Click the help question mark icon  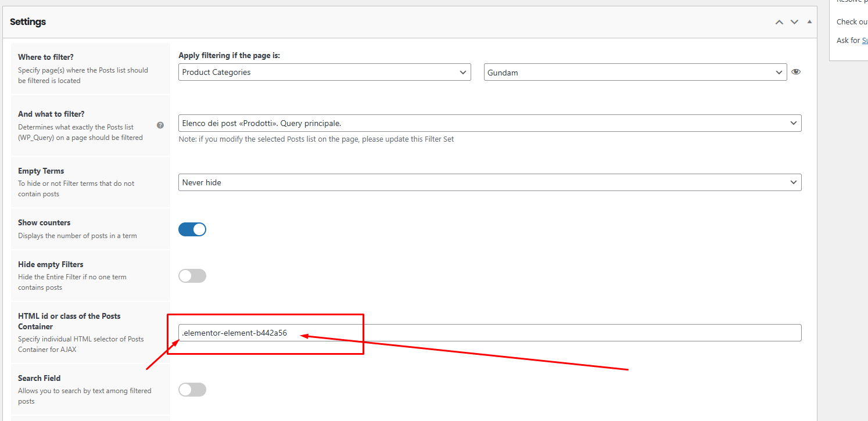click(x=160, y=125)
